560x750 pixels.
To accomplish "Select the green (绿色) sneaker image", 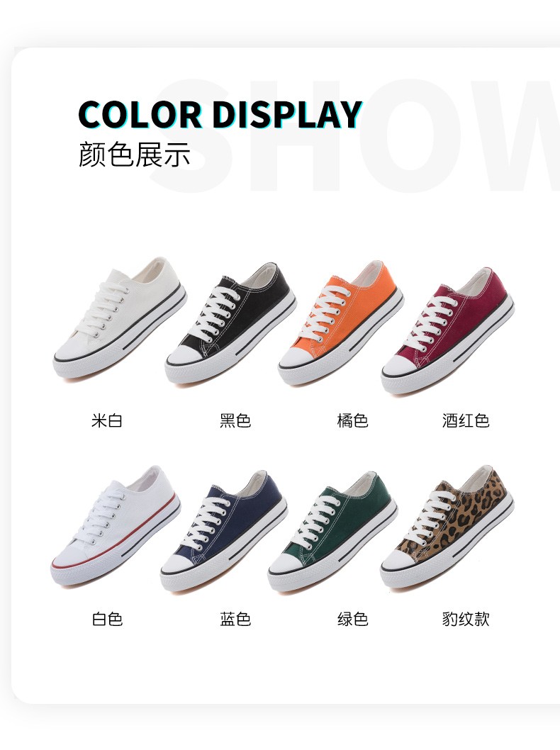I will [332, 532].
